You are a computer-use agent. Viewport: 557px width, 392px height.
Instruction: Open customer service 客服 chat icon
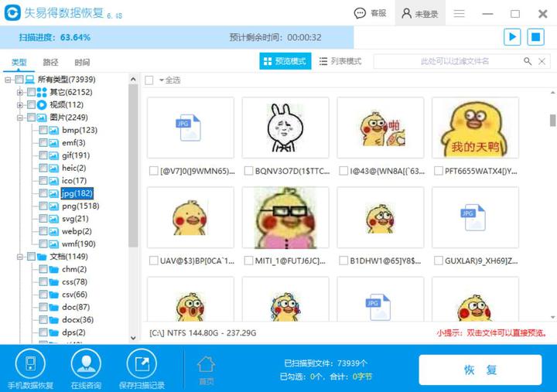[x=360, y=13]
